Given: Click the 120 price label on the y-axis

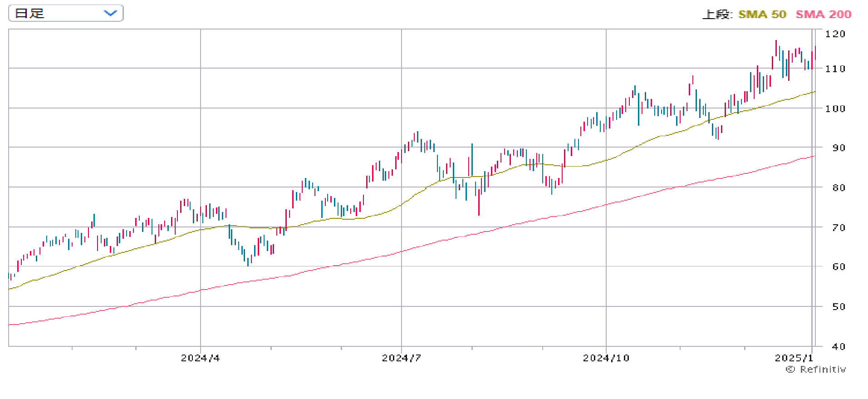Looking at the screenshot, I should 835,34.
